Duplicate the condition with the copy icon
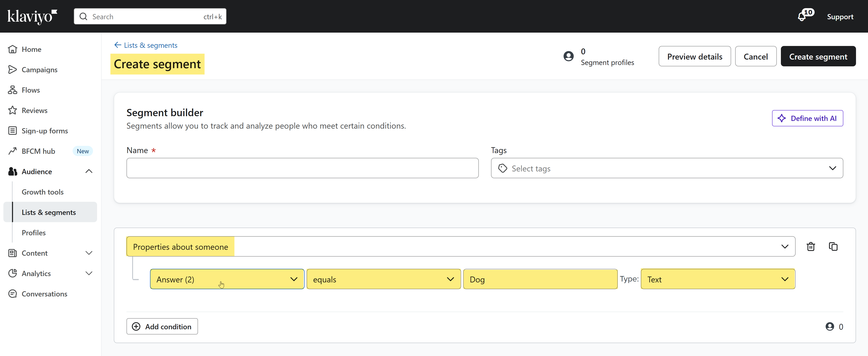 point(833,246)
